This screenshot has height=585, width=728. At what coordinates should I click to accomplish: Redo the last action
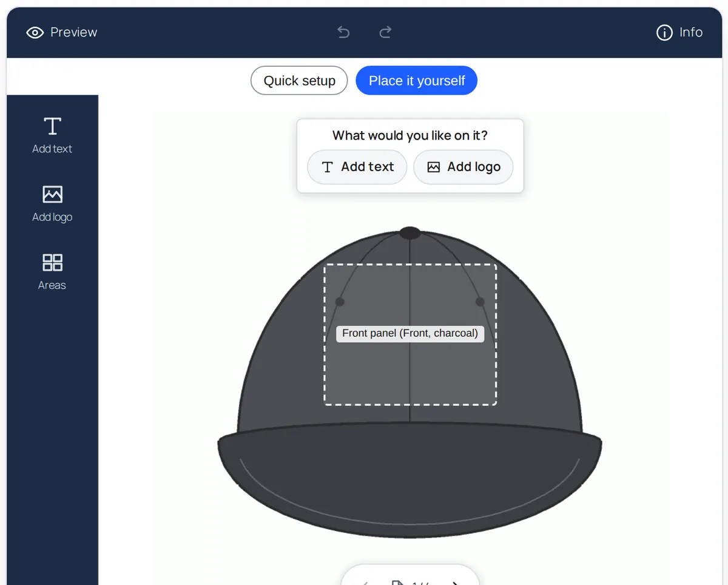click(385, 32)
